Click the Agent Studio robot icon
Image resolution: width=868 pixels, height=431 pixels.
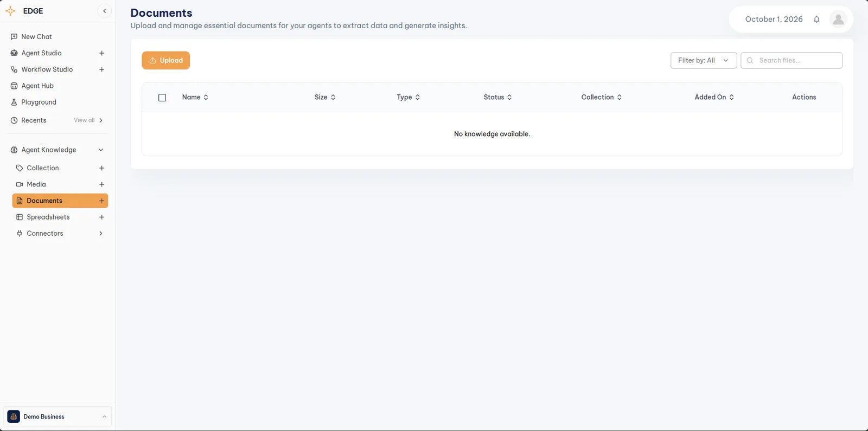pos(14,53)
